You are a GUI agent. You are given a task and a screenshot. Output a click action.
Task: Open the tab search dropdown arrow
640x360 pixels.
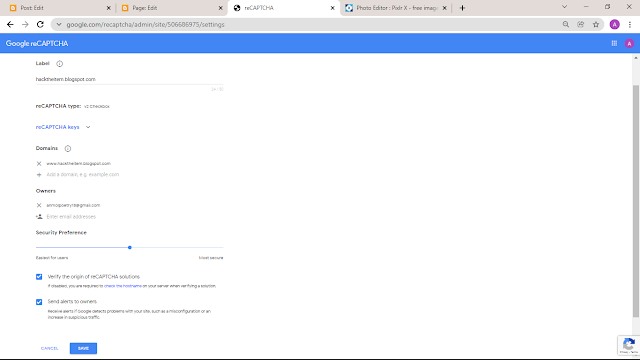point(564,7)
